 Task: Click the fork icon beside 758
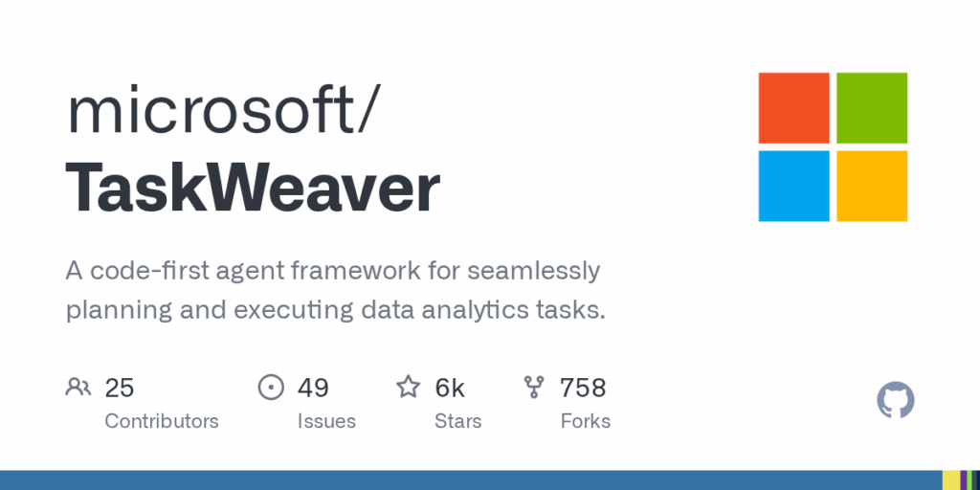pos(534,388)
